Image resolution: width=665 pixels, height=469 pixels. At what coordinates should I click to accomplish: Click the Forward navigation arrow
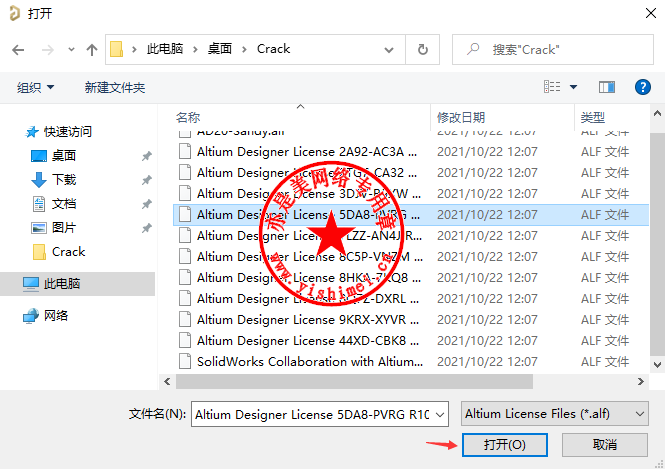pos(48,50)
